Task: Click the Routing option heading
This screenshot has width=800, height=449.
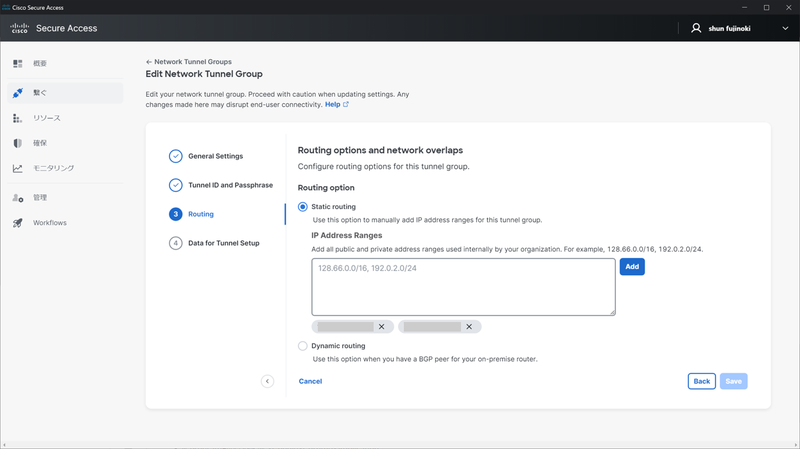Action: tap(326, 188)
